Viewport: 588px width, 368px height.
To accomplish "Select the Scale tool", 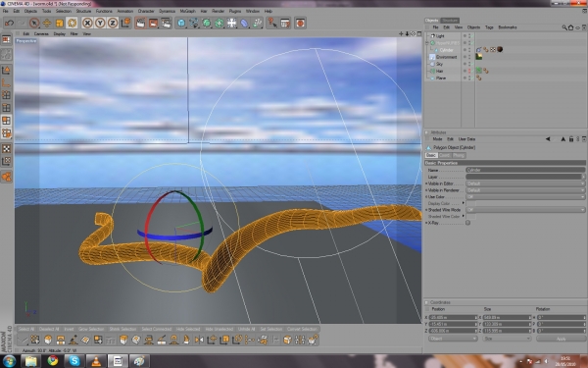I will point(59,23).
